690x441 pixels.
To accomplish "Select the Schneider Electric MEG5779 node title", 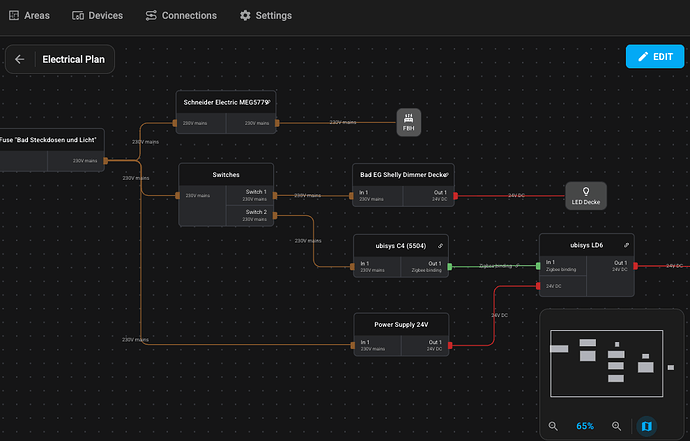I will tap(225, 102).
